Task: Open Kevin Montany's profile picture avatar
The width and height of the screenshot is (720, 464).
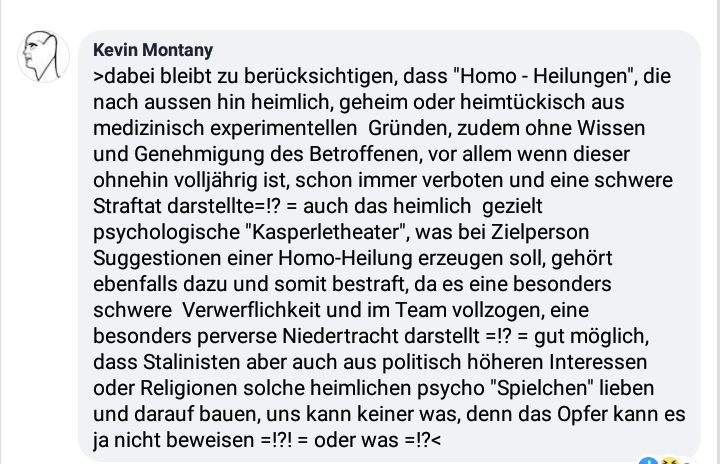Action: tap(43, 57)
